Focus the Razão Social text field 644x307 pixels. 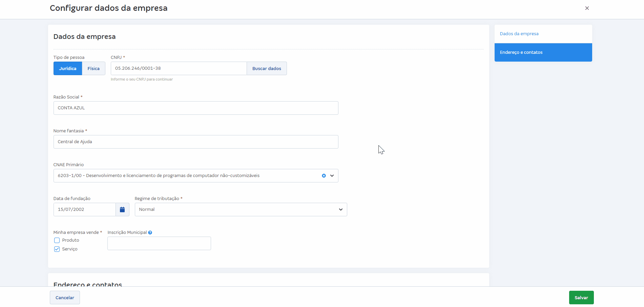[x=195, y=108]
